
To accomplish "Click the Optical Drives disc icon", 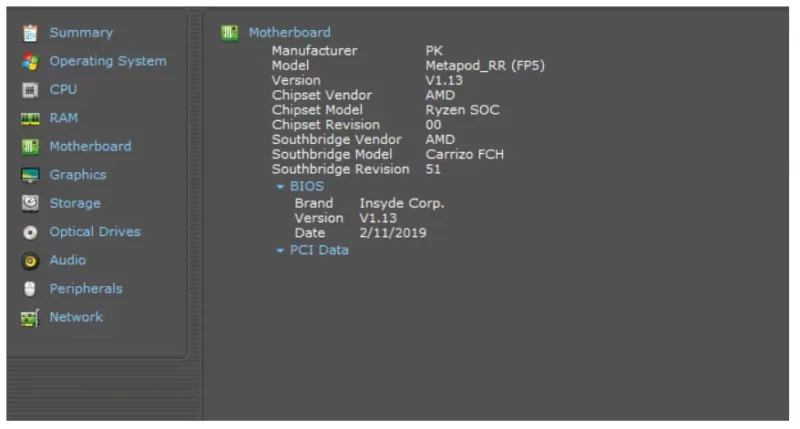I will coord(30,233).
